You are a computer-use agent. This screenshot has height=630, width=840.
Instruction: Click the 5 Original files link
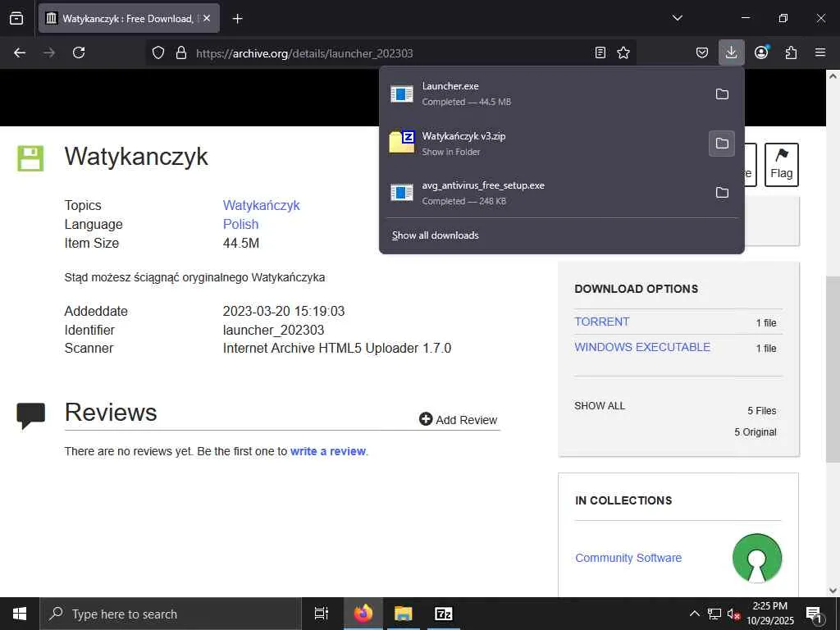756,431
